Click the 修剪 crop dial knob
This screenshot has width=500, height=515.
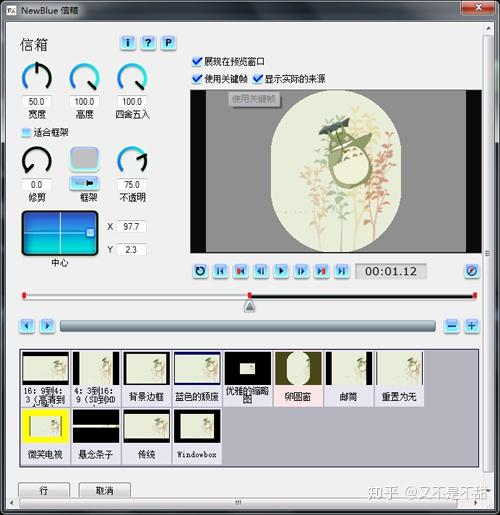37,160
